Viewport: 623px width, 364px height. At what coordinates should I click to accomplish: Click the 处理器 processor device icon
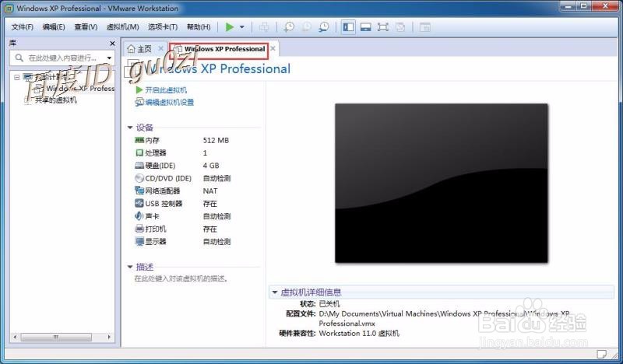(139, 152)
